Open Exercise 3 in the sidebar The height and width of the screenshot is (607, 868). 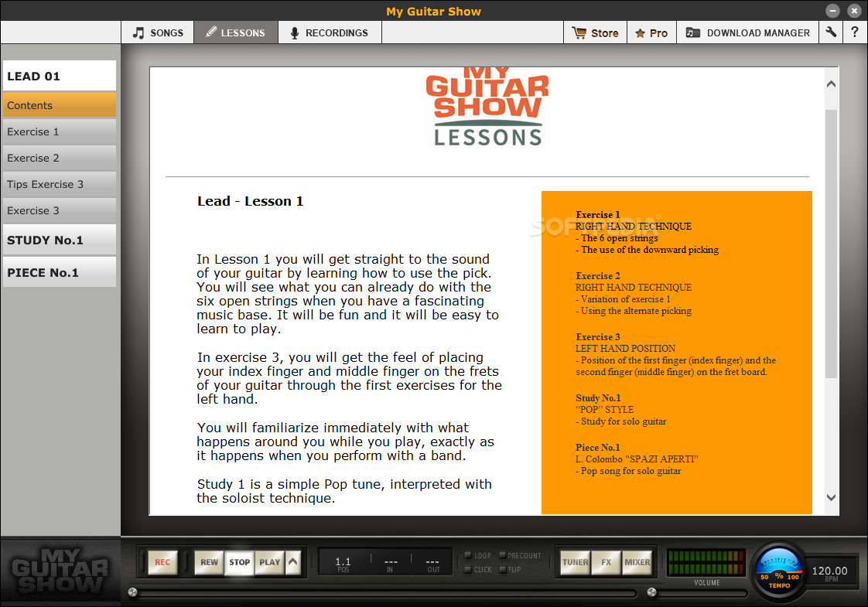(x=60, y=210)
